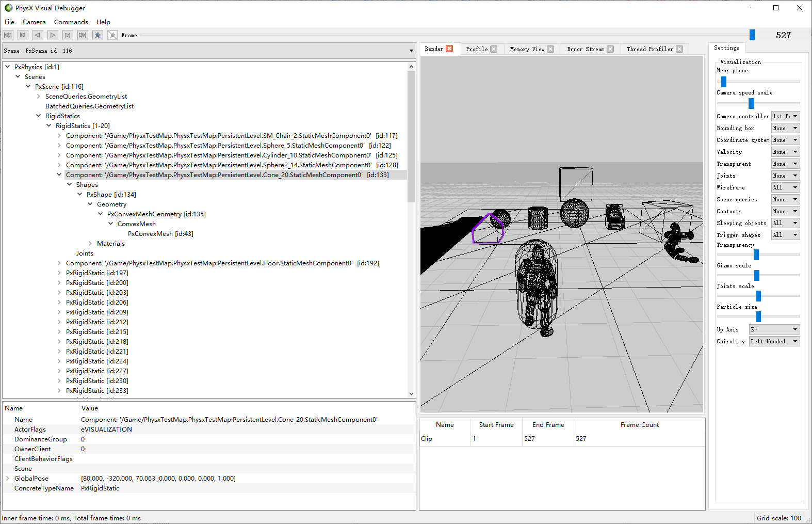This screenshot has width=812, height=524.
Task: Play the clip forward
Action: (x=53, y=35)
